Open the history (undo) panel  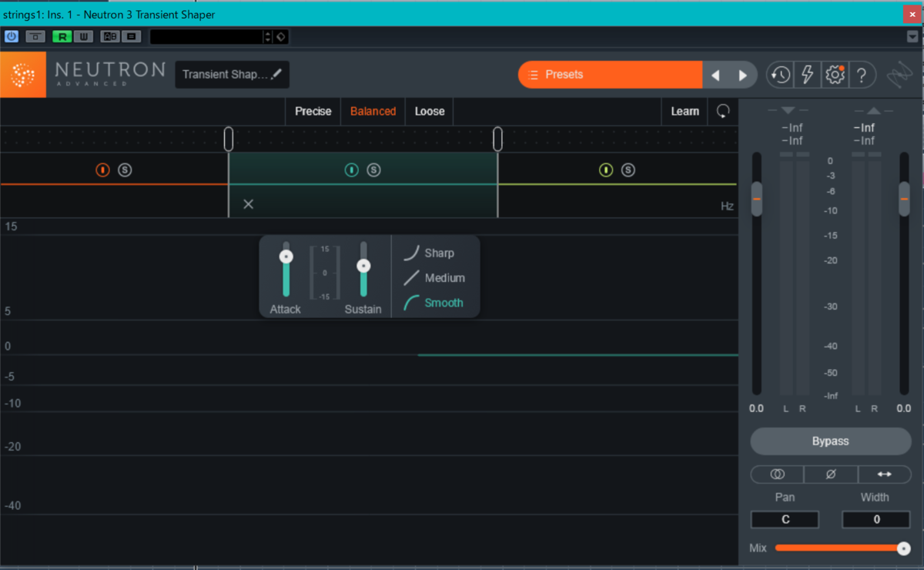coord(781,75)
